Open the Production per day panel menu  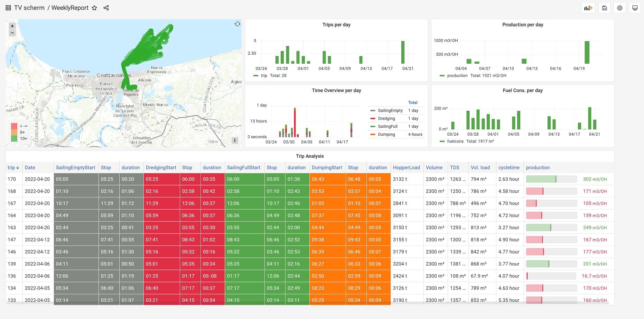click(x=523, y=25)
